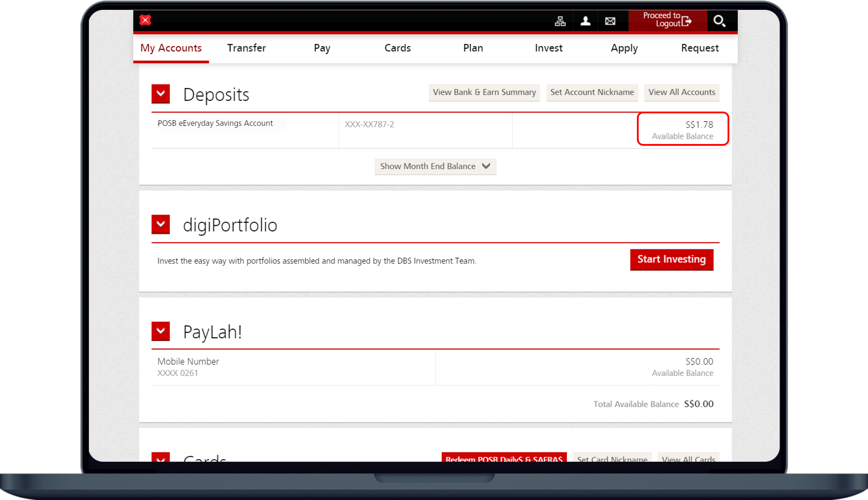Image resolution: width=868 pixels, height=500 pixels.
Task: Open the Pay menu
Action: (x=322, y=48)
